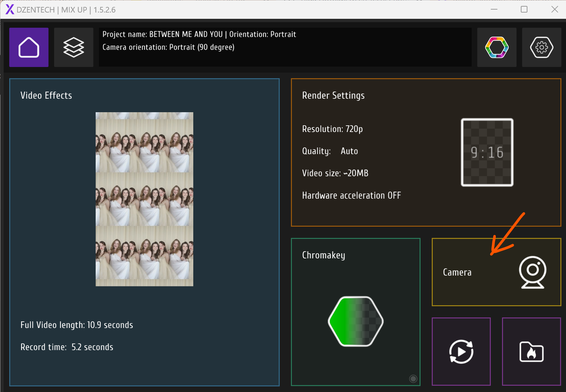Screen dimensions: 566x392
Task: Click Full Video length: 10.9 seconds
Action: 77,325
